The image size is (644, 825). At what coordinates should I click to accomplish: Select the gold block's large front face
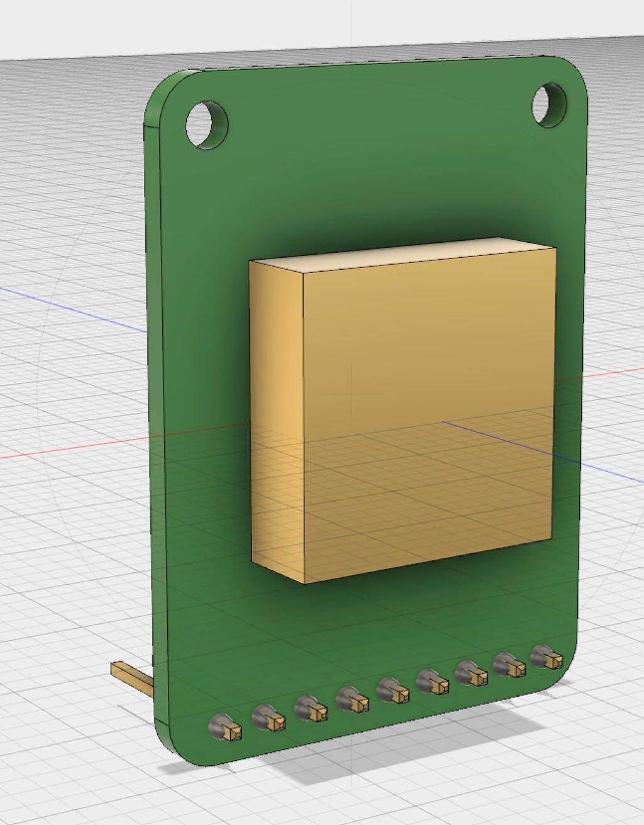(x=429, y=415)
